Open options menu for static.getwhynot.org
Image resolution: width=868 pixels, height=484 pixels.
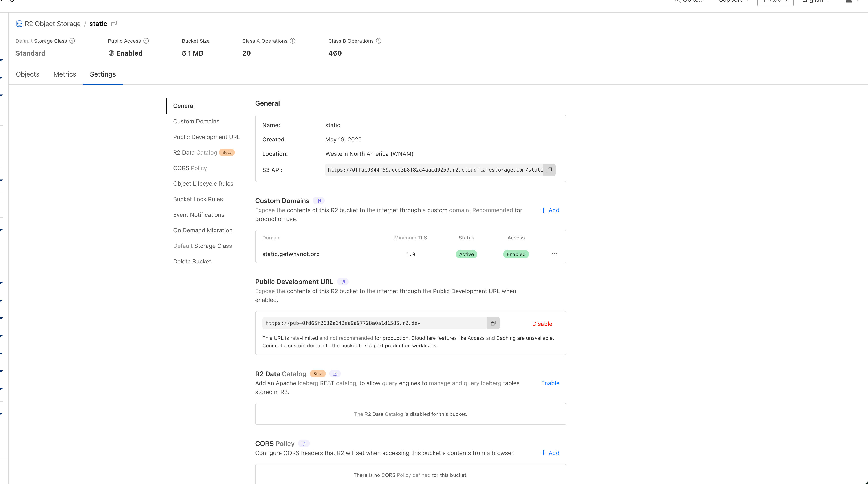(x=554, y=254)
